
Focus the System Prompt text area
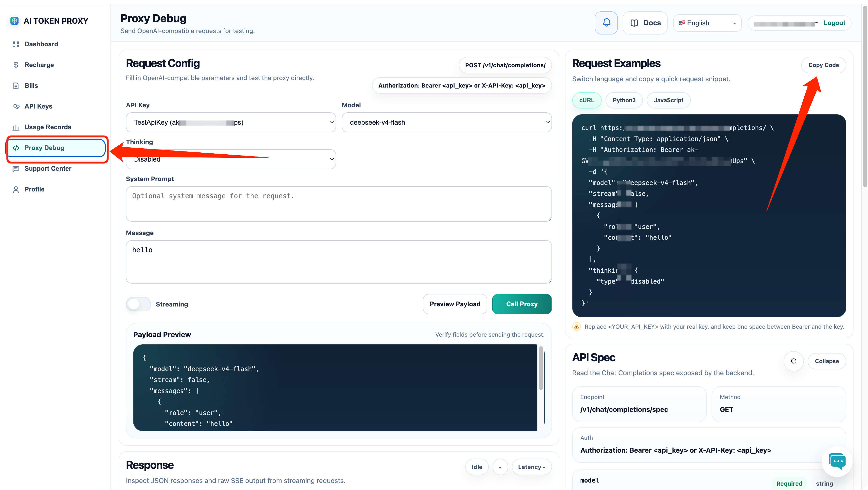[x=339, y=204]
